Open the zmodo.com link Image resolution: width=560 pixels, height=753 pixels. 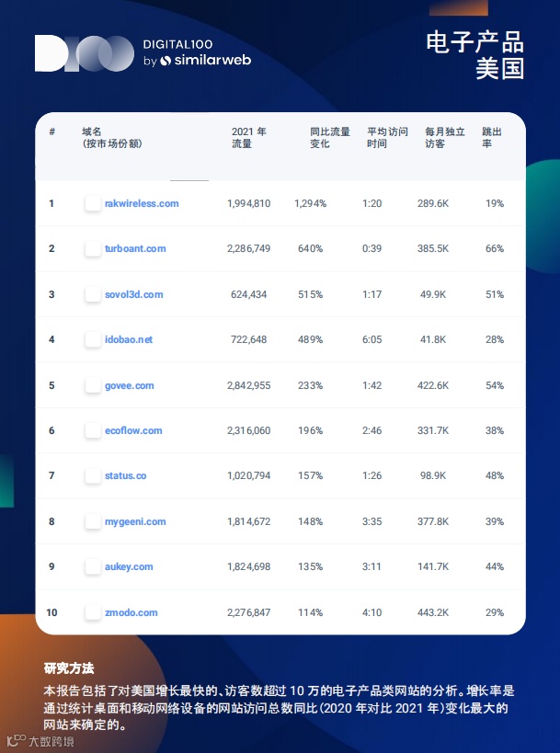131,612
